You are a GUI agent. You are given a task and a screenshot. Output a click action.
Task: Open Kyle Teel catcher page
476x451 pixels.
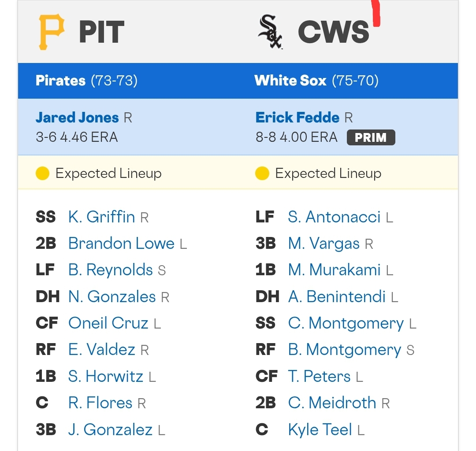[320, 429]
